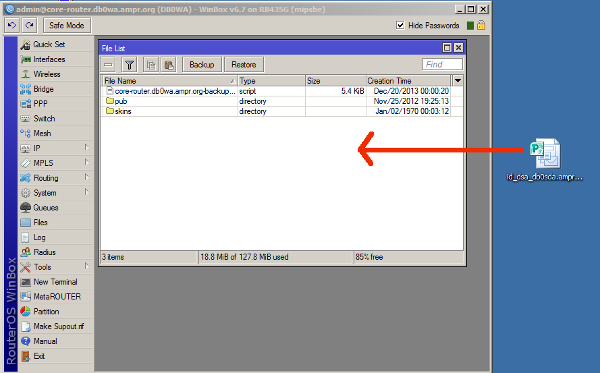Open the Switch section
The height and width of the screenshot is (373, 600).
tap(56, 119)
